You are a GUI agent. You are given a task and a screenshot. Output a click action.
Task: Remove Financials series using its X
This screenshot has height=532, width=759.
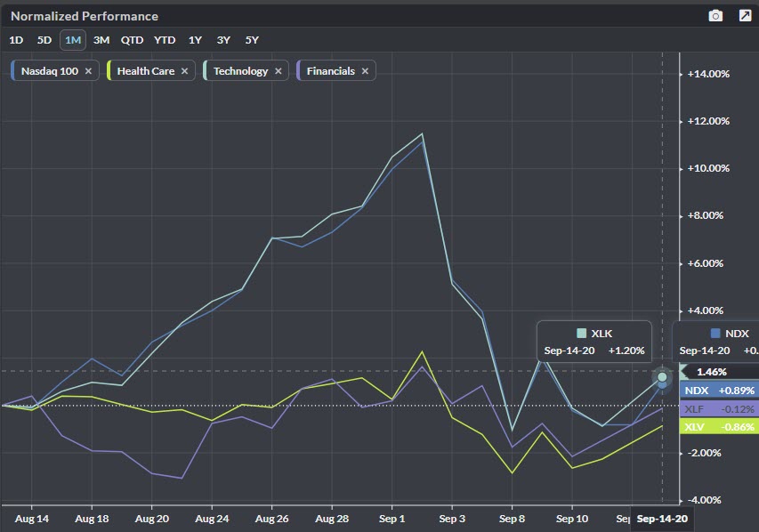[x=365, y=71]
